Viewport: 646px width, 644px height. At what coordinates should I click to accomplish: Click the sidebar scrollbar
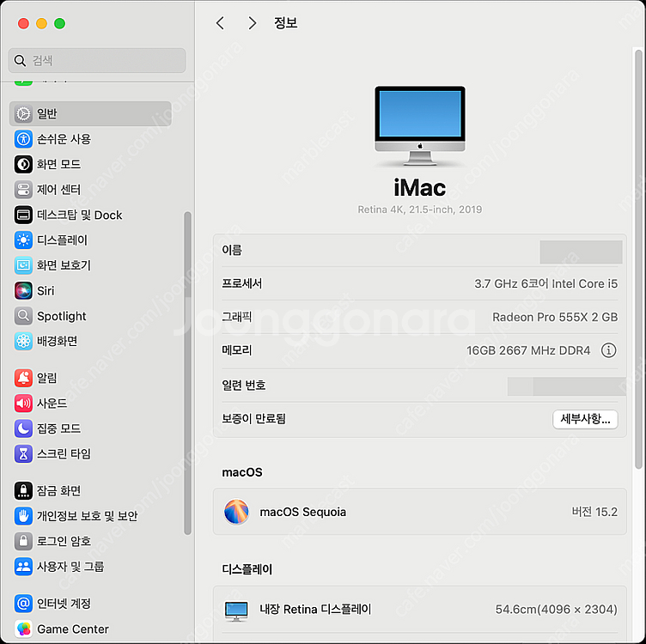(x=187, y=373)
